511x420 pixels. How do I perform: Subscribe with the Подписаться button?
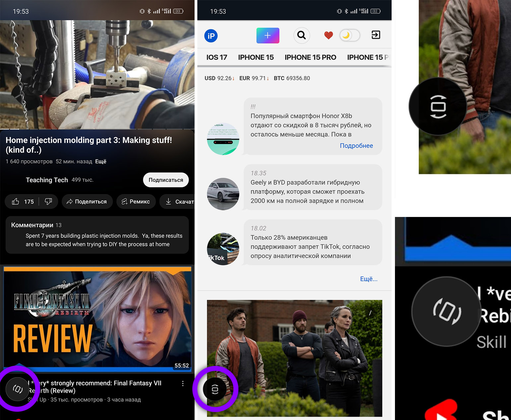166,180
